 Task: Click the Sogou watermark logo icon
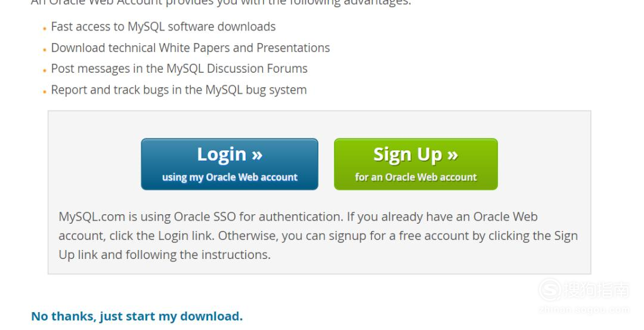[550, 289]
